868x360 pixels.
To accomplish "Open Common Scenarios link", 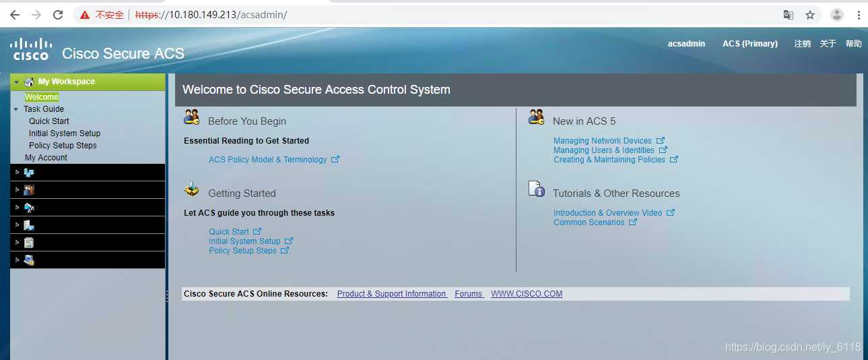I will [x=589, y=222].
